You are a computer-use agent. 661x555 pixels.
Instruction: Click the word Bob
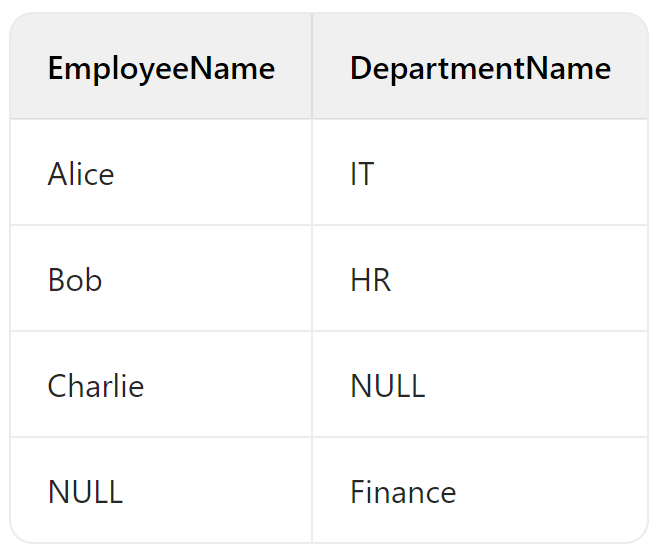75,280
